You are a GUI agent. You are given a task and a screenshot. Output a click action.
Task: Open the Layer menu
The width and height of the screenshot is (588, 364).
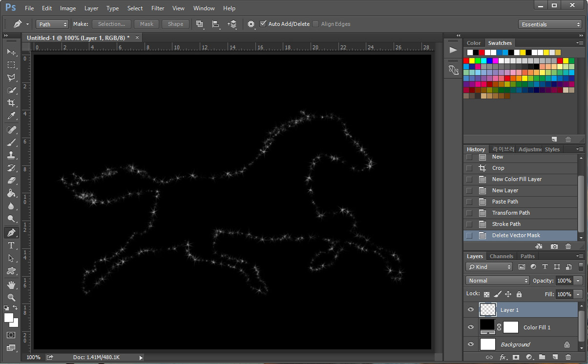click(x=91, y=8)
